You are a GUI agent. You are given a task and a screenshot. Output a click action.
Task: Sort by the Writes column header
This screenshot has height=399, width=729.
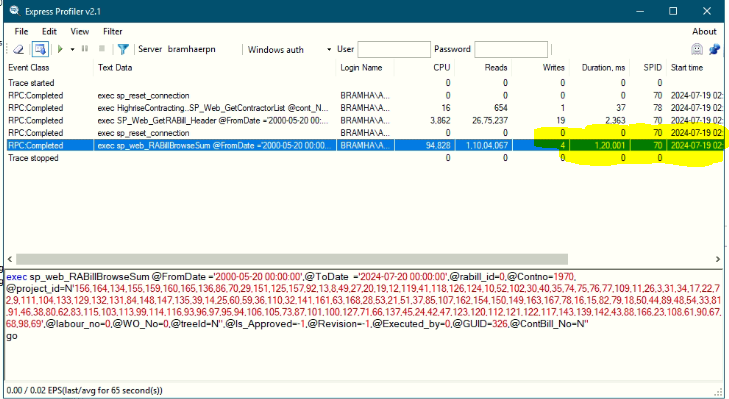pos(541,67)
